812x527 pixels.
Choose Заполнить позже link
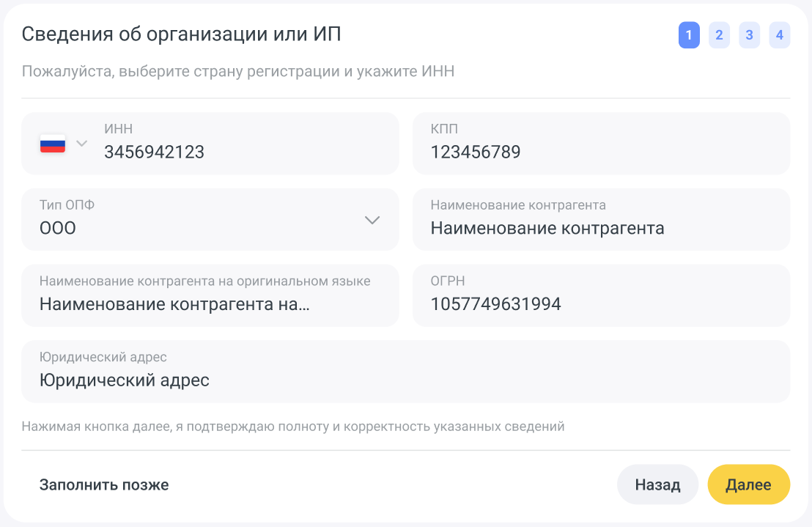pyautogui.click(x=104, y=484)
